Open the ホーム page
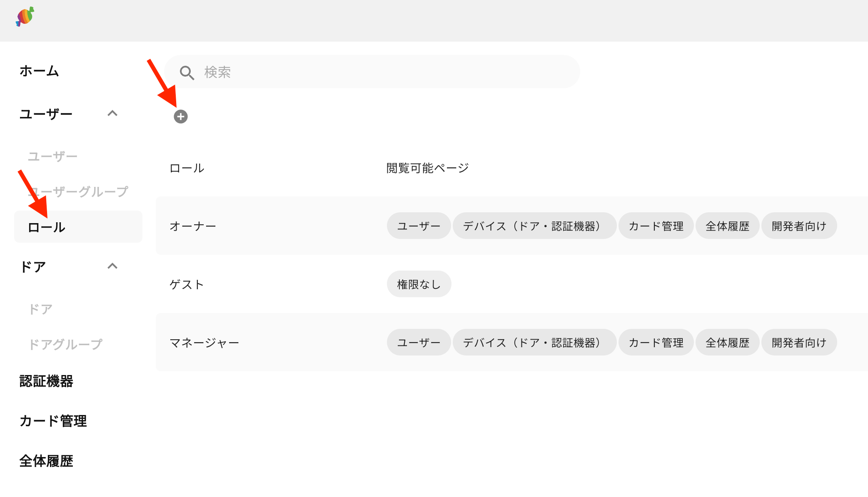The image size is (868, 497). pos(38,71)
